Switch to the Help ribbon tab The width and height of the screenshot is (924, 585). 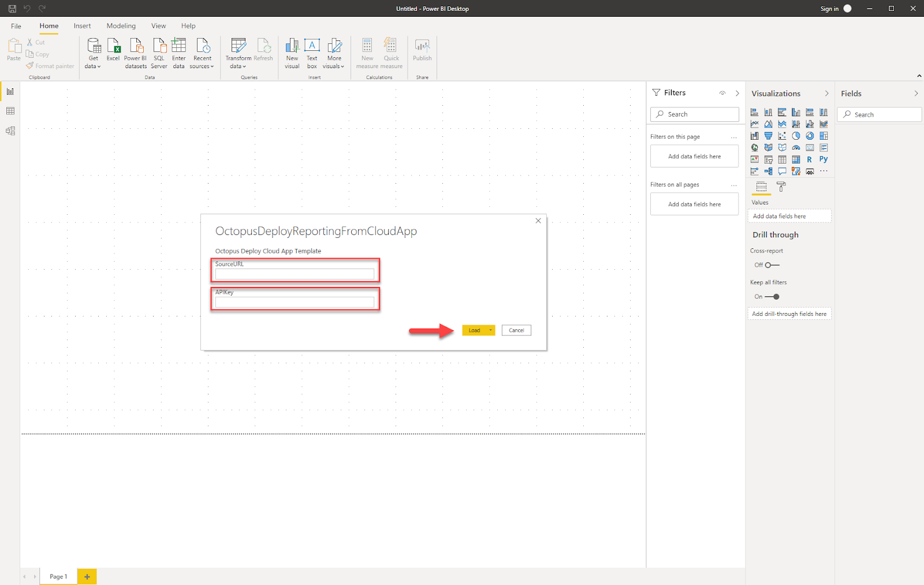click(x=188, y=26)
